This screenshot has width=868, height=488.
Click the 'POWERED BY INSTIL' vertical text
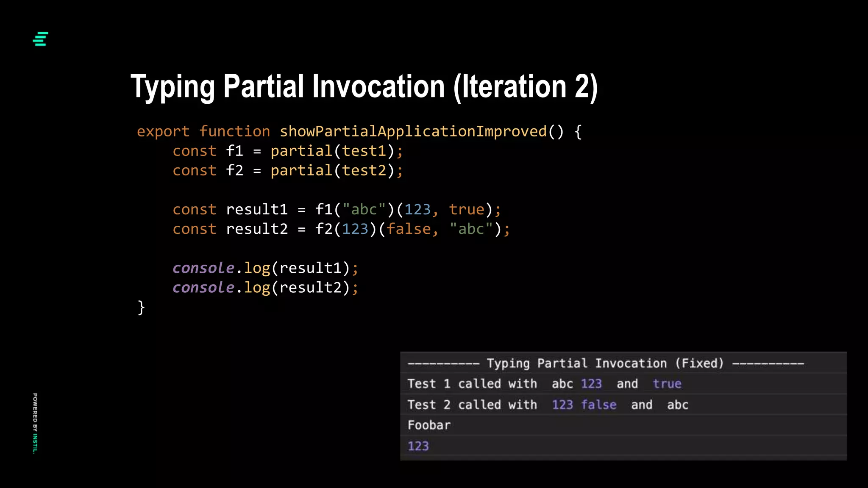click(x=35, y=423)
